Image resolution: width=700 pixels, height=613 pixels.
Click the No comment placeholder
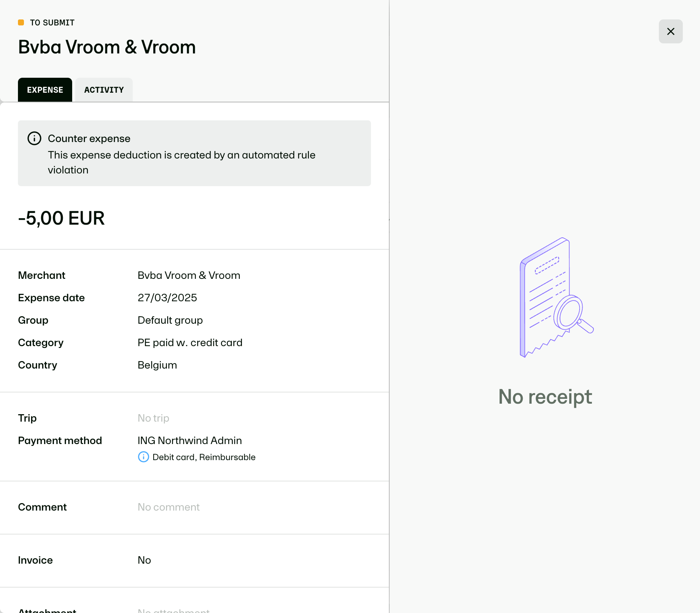[169, 507]
